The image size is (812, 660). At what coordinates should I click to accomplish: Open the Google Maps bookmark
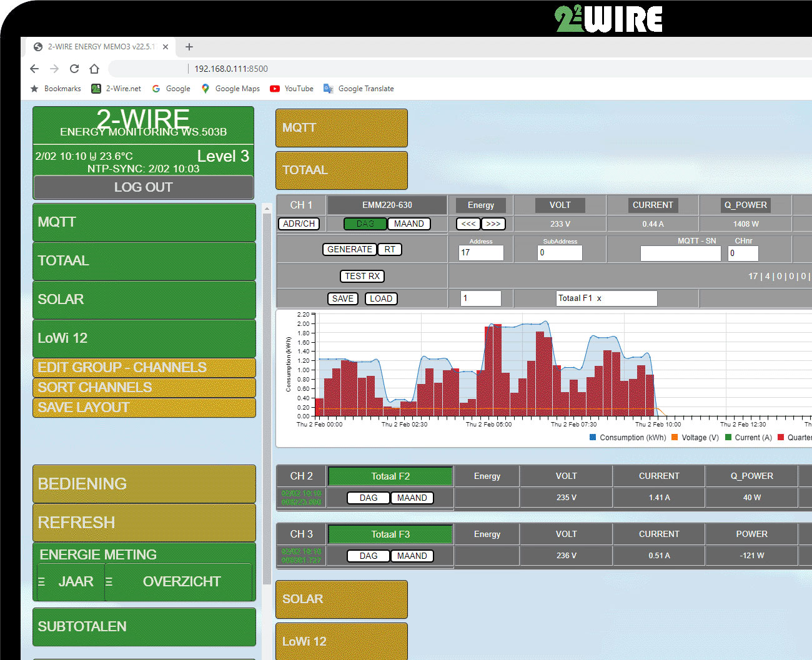[x=230, y=89]
